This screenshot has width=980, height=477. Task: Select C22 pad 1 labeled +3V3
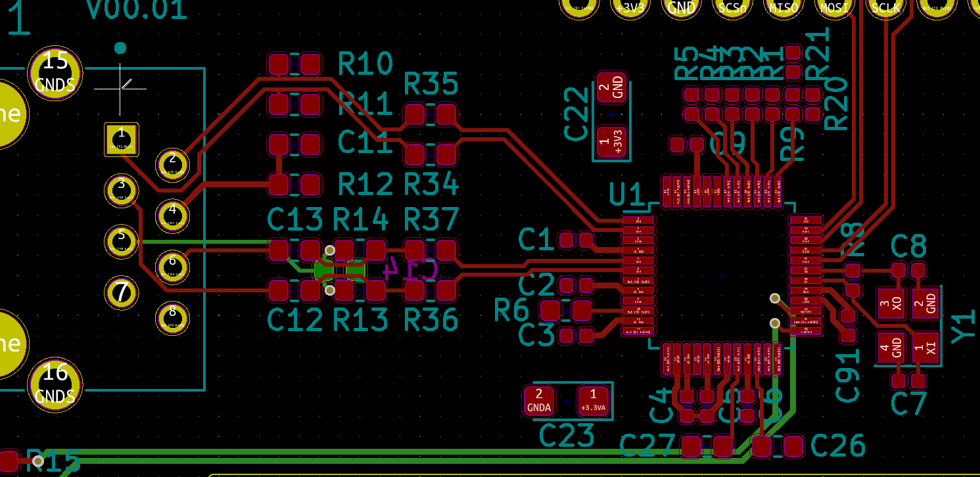pyautogui.click(x=611, y=142)
